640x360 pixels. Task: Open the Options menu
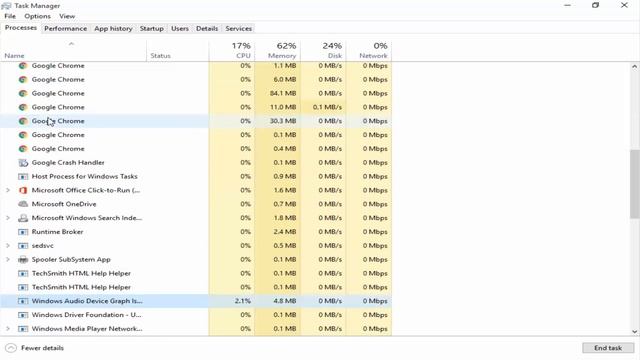point(38,16)
